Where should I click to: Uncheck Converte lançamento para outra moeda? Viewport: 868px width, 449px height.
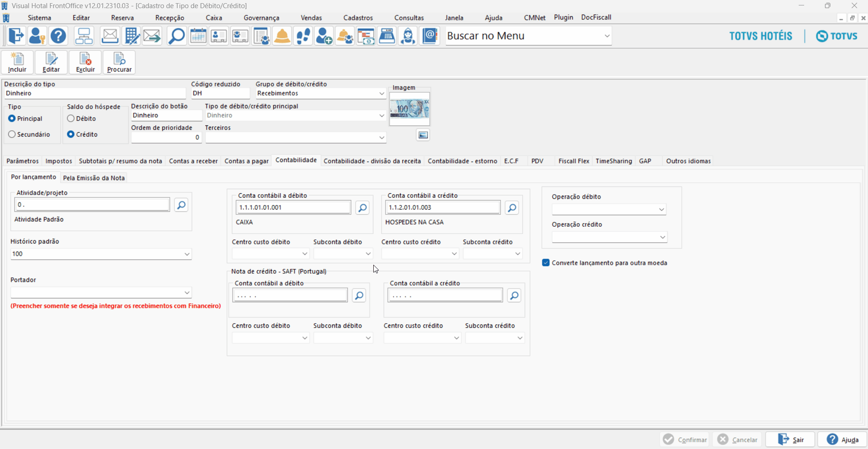pos(546,263)
